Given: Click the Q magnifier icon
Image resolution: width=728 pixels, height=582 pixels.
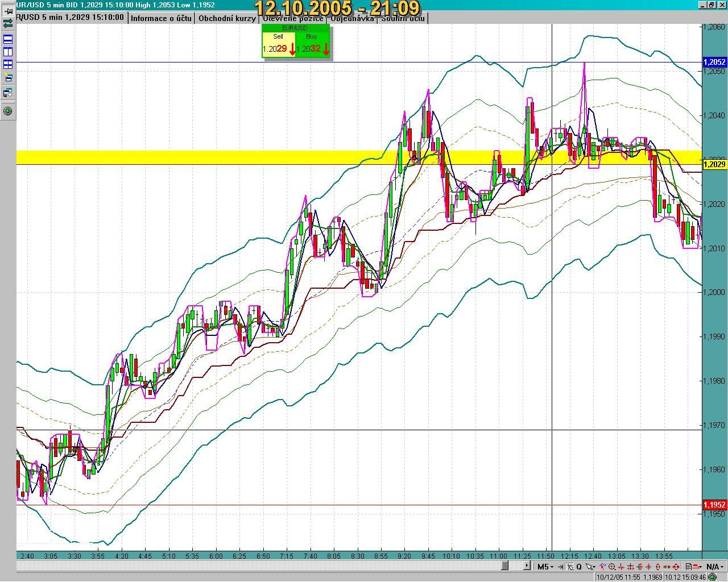Looking at the screenshot, I should point(579,567).
